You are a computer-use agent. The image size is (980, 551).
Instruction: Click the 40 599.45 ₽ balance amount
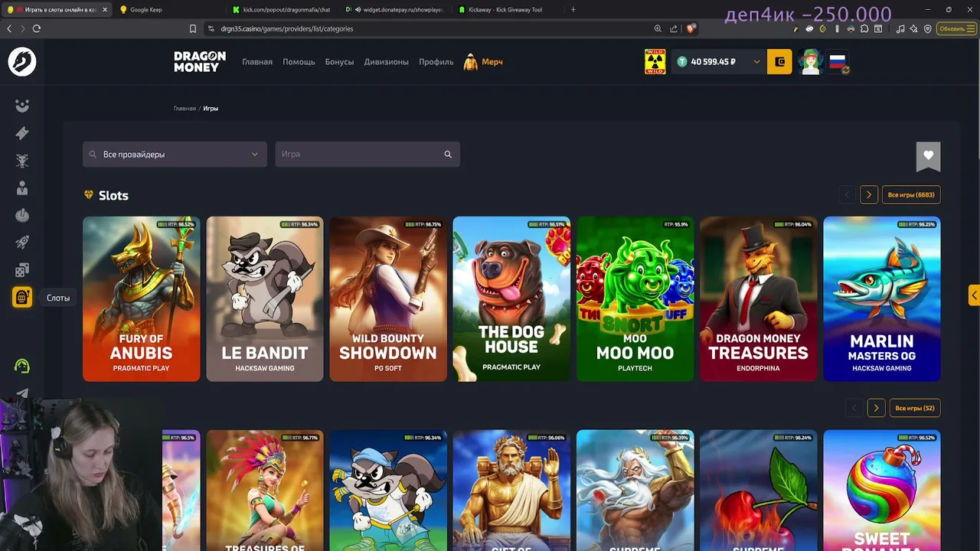coord(713,62)
